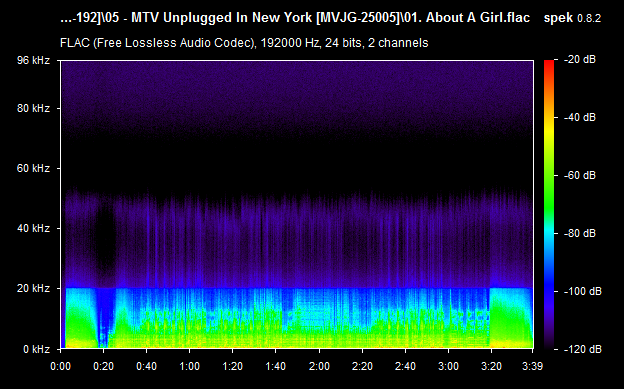Click the red top of the color scale

(x=549, y=65)
